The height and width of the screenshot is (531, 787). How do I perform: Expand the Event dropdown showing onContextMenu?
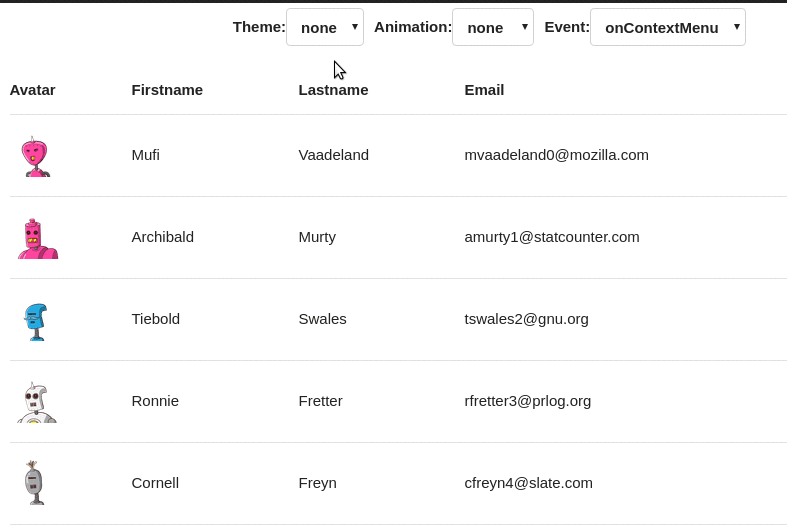click(x=668, y=27)
